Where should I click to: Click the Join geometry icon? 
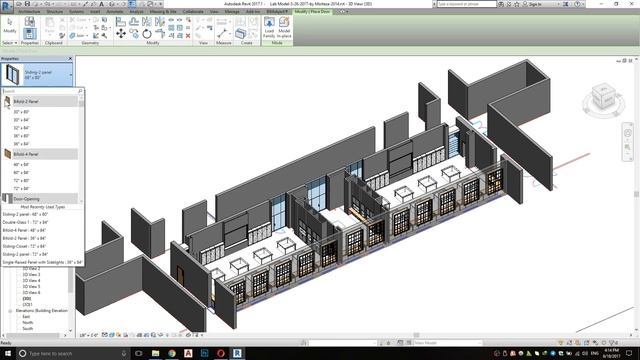click(x=73, y=36)
